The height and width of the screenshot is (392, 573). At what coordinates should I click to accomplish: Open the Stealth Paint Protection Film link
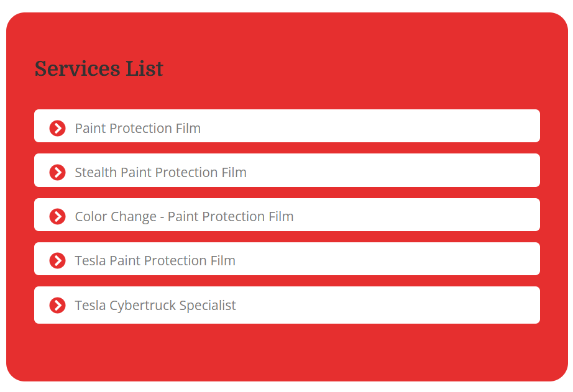click(x=160, y=173)
